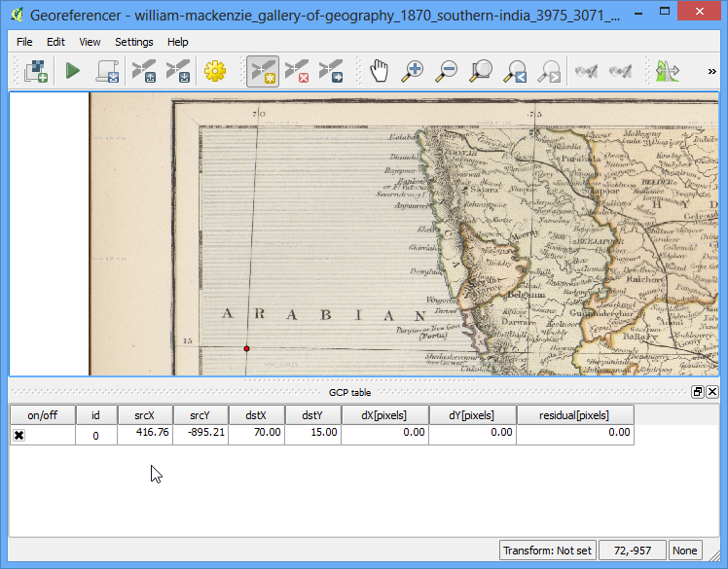Click the Save GCP Points As icon

[x=178, y=71]
